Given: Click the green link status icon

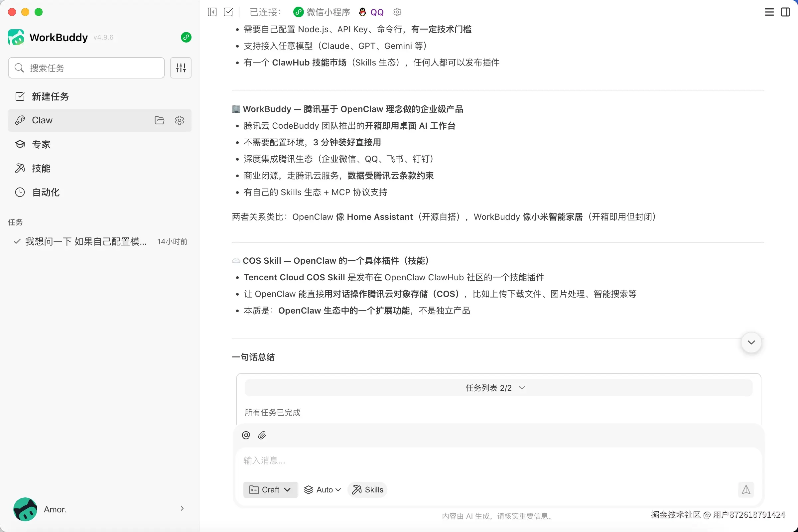Looking at the screenshot, I should (x=186, y=37).
